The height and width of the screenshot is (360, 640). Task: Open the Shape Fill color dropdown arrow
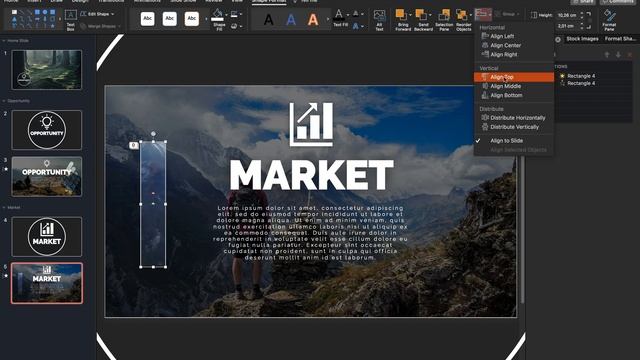pos(226,15)
